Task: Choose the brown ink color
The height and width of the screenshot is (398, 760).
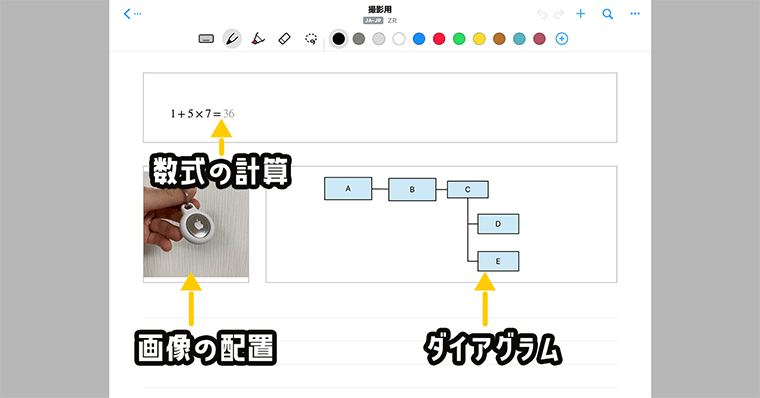Action: tap(499, 39)
